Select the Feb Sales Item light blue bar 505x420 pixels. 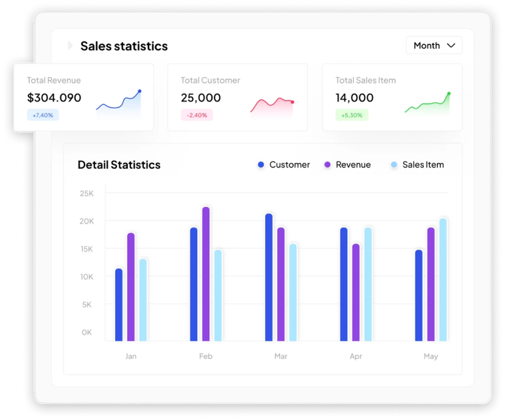tap(218, 295)
